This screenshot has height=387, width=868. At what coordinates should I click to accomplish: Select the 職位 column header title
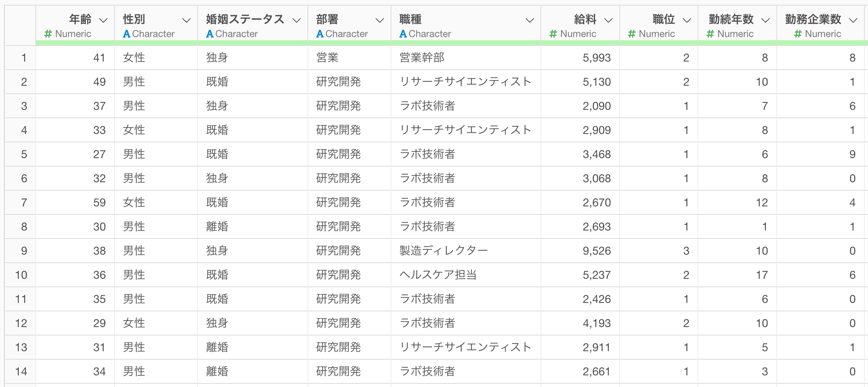pyautogui.click(x=664, y=19)
